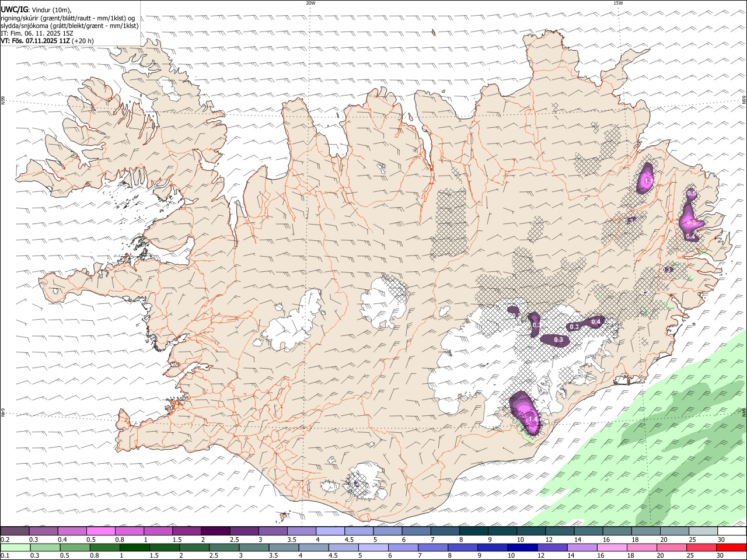This screenshot has height=560, width=747.
Task: Pick the darkest green bottom legend swatch at 1
Action: (134, 548)
